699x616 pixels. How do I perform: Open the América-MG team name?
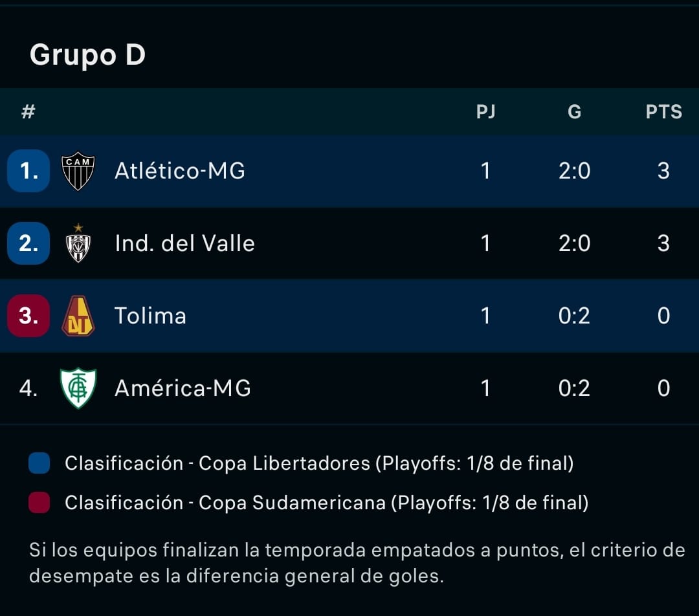[x=183, y=388]
